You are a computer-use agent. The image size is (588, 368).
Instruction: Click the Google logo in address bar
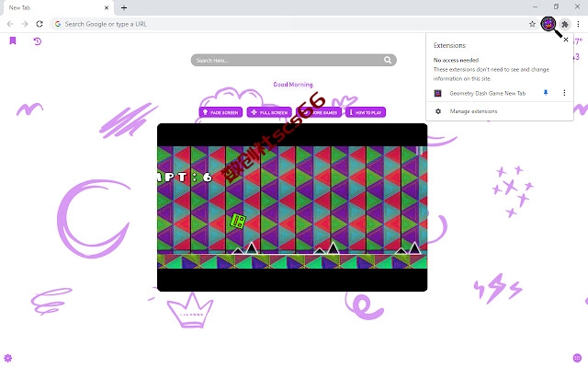tap(58, 24)
